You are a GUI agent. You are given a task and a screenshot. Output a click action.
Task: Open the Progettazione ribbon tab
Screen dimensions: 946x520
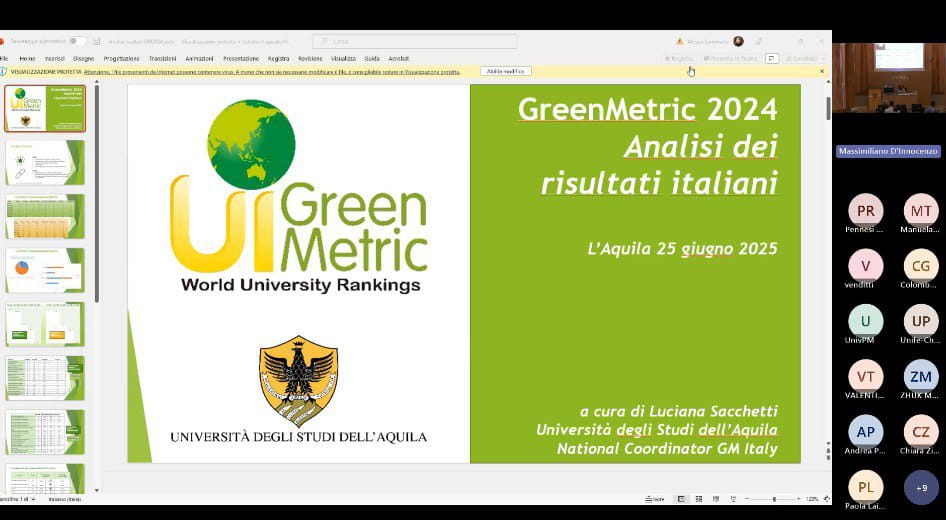tap(121, 59)
